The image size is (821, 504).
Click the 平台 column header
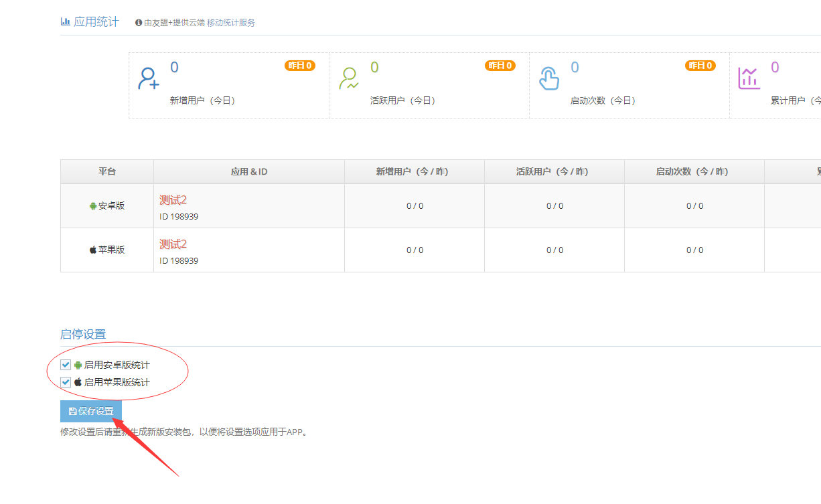point(107,172)
